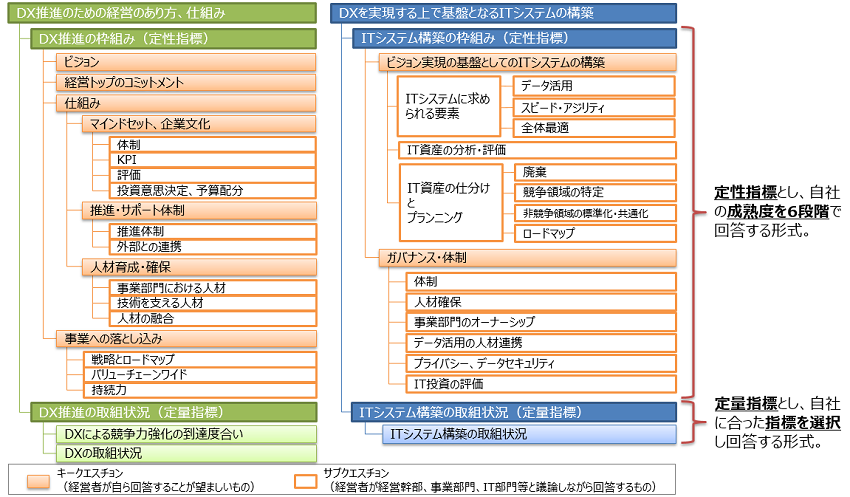Viewport: 850px width, 497px height.
Task: Click '事業部門のオーナーシップ' box
Action: 541,322
